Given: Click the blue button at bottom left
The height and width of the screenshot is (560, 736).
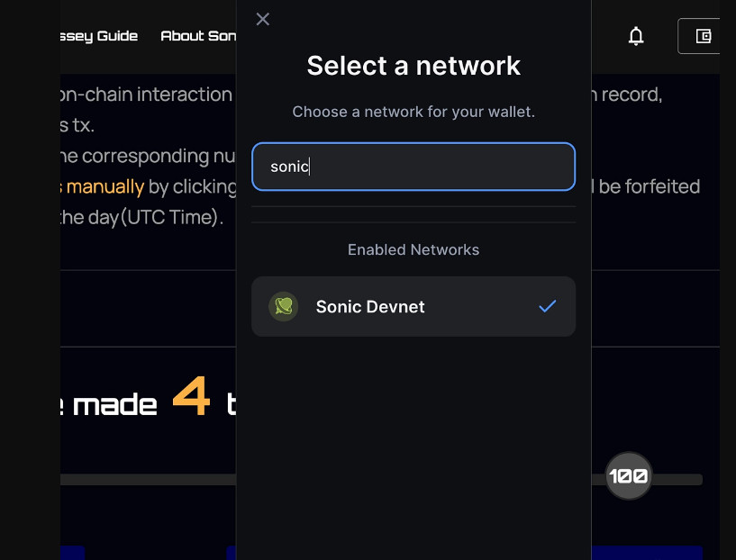Looking at the screenshot, I should [73, 553].
